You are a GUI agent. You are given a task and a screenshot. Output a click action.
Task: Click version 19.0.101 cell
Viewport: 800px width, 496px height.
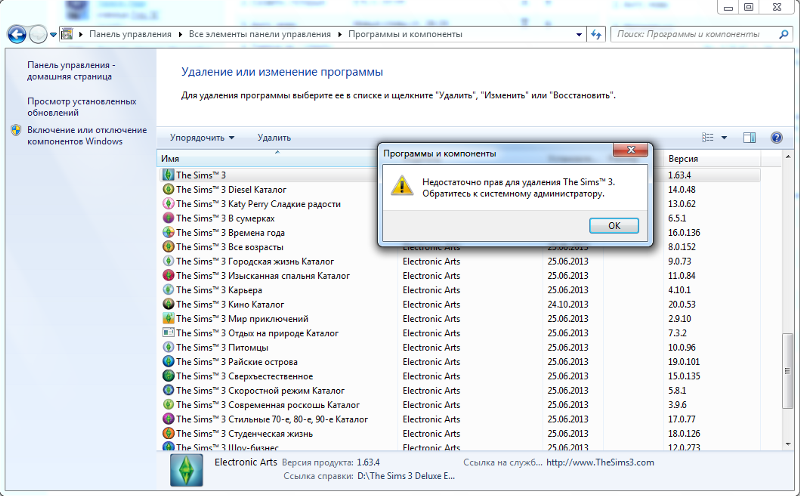coord(684,361)
